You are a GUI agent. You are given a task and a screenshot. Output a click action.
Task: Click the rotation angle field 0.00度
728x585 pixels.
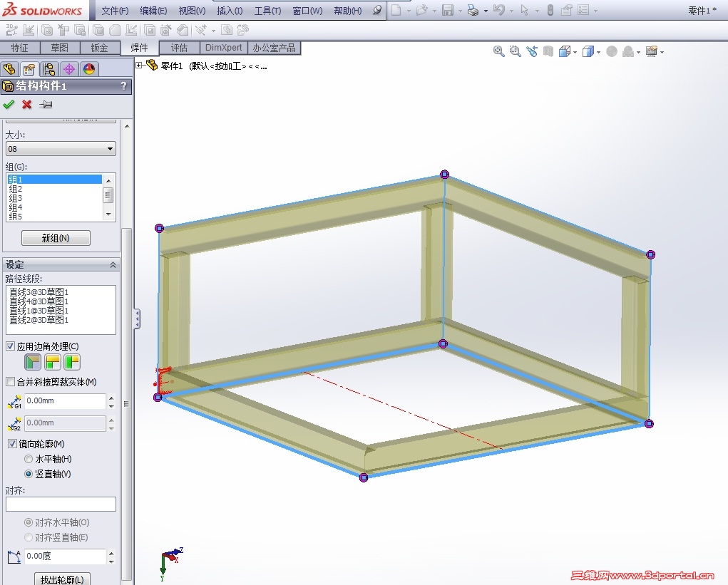pos(65,556)
